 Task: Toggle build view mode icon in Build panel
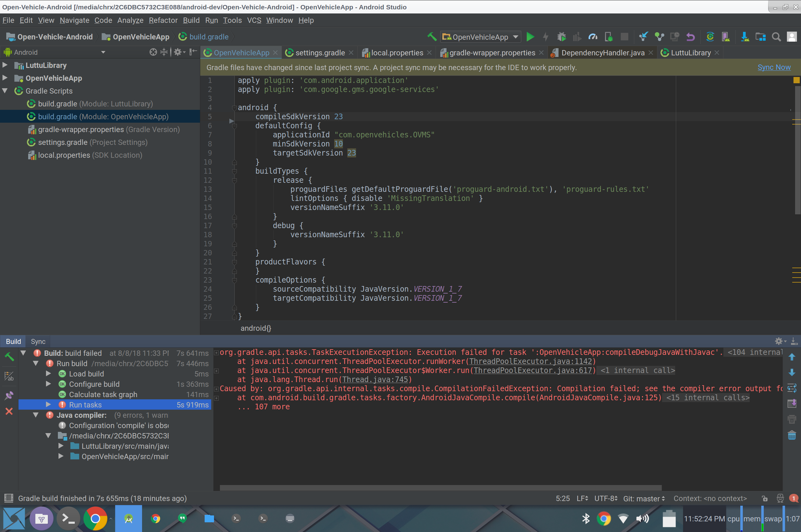click(x=9, y=376)
